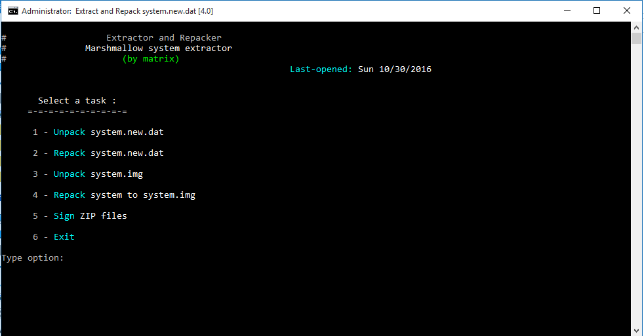This screenshot has height=336, width=644.
Task: Maximize the console window
Action: (597, 10)
